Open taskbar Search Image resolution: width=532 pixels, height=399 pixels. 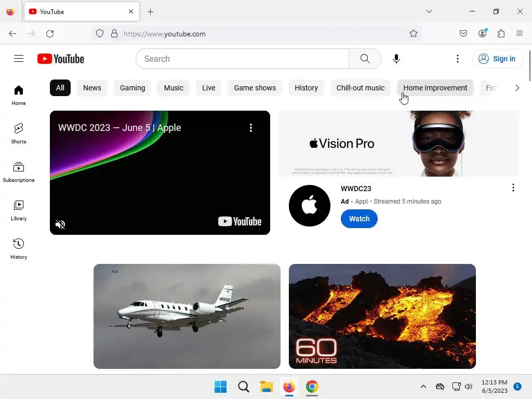243,387
